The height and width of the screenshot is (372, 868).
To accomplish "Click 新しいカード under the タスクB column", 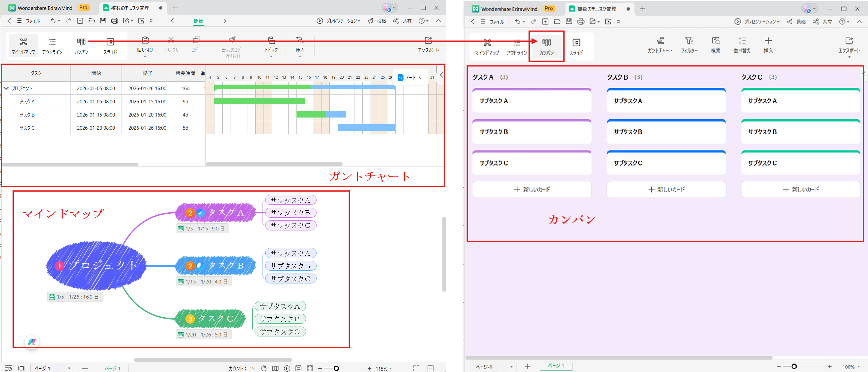I will (666, 189).
